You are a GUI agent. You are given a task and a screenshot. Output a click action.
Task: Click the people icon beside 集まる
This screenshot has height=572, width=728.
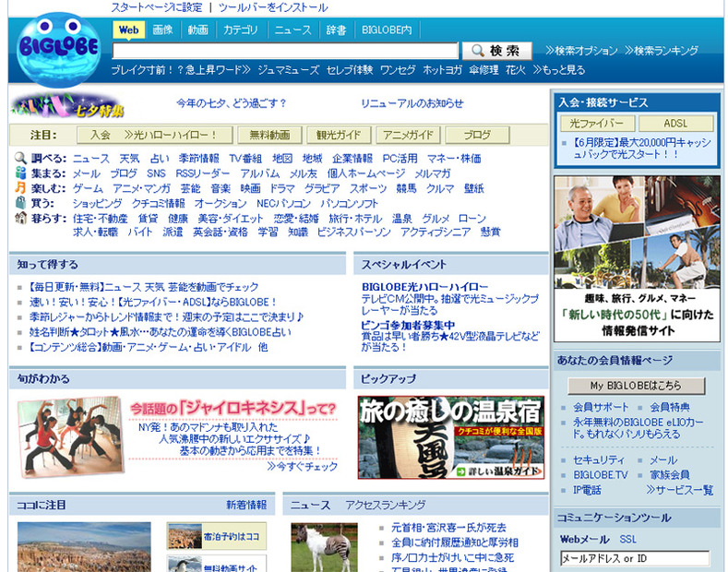(20, 173)
